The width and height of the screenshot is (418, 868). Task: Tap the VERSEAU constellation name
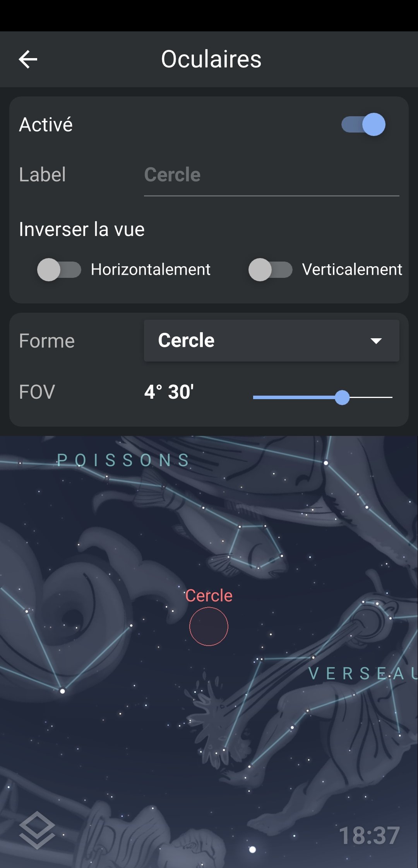(362, 674)
